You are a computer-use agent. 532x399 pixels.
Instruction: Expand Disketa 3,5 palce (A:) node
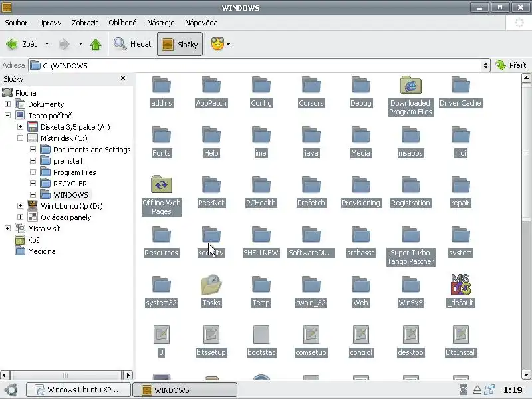tap(20, 127)
